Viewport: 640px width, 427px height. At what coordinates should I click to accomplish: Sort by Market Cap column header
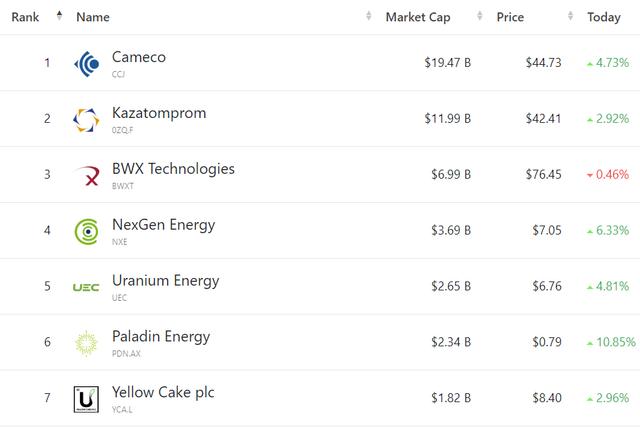pyautogui.click(x=418, y=17)
